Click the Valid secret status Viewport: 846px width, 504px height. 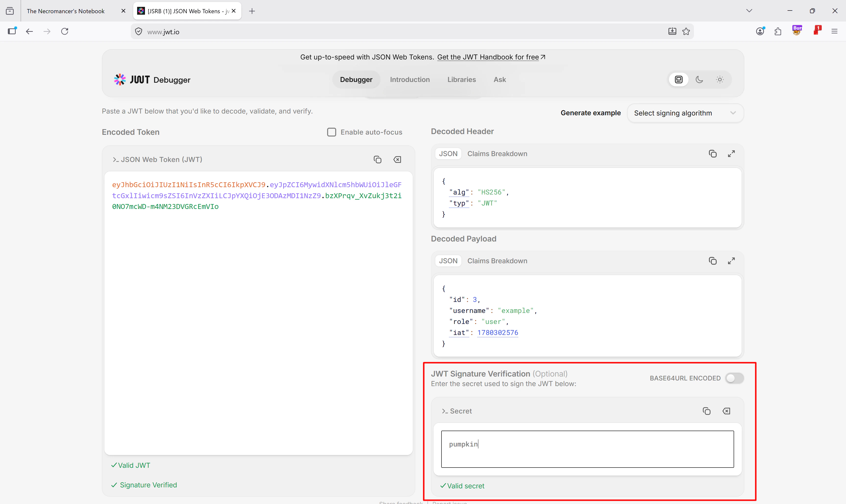462,486
